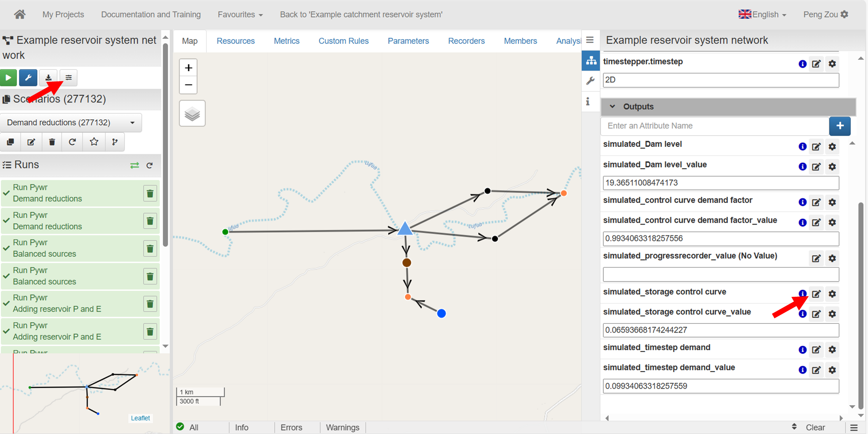Delete the current scenario with trash icon
Viewport: 868px width, 434px height.
(52, 142)
